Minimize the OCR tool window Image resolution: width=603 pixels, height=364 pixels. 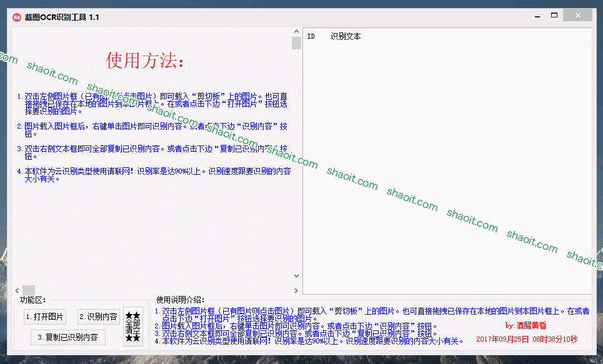pos(537,16)
